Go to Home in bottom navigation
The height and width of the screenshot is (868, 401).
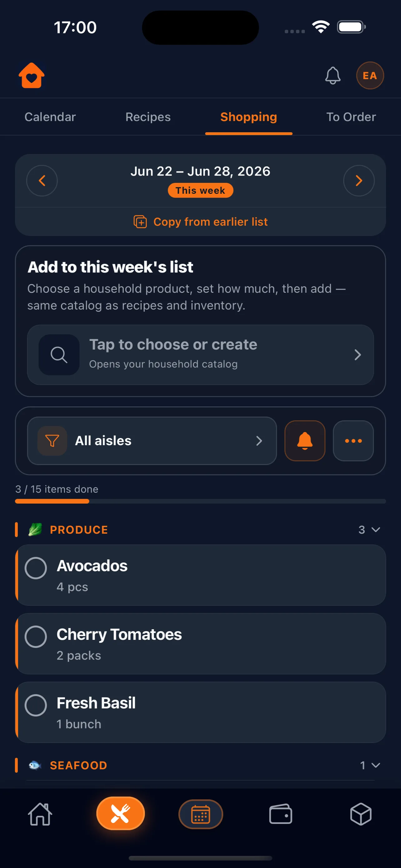(x=40, y=814)
